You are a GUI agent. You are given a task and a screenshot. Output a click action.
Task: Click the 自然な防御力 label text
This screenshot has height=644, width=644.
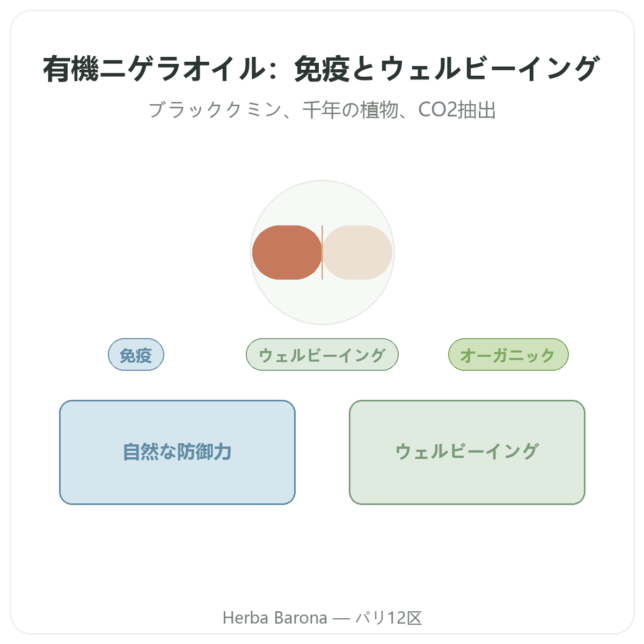click(x=177, y=452)
